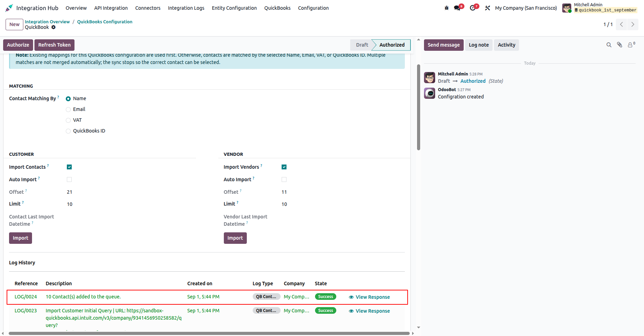Click the Authorize button

click(x=18, y=45)
